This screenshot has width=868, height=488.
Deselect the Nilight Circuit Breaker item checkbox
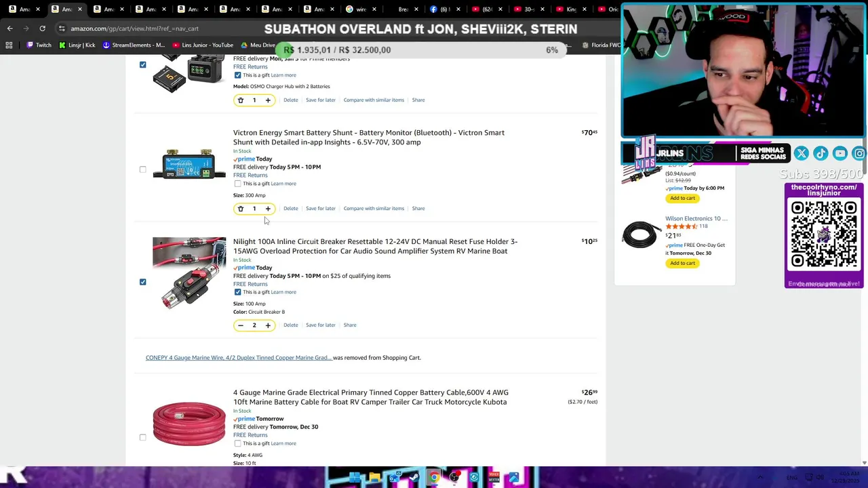tap(142, 282)
